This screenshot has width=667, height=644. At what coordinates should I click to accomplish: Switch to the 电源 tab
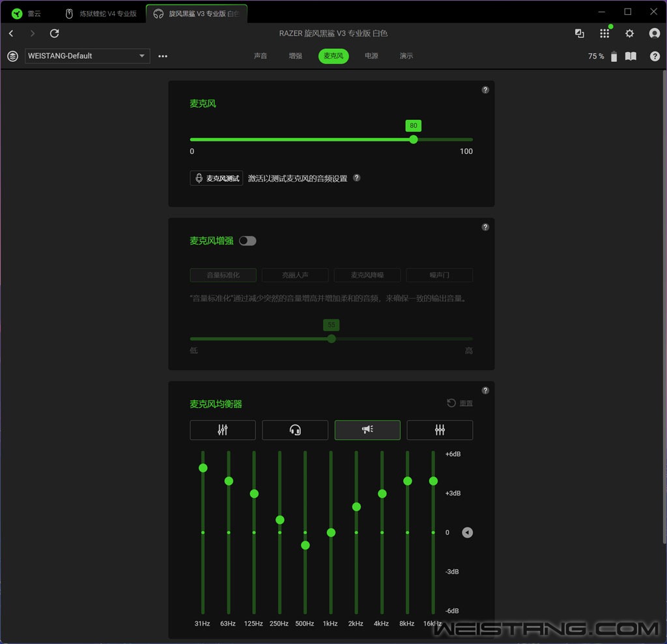click(x=371, y=56)
